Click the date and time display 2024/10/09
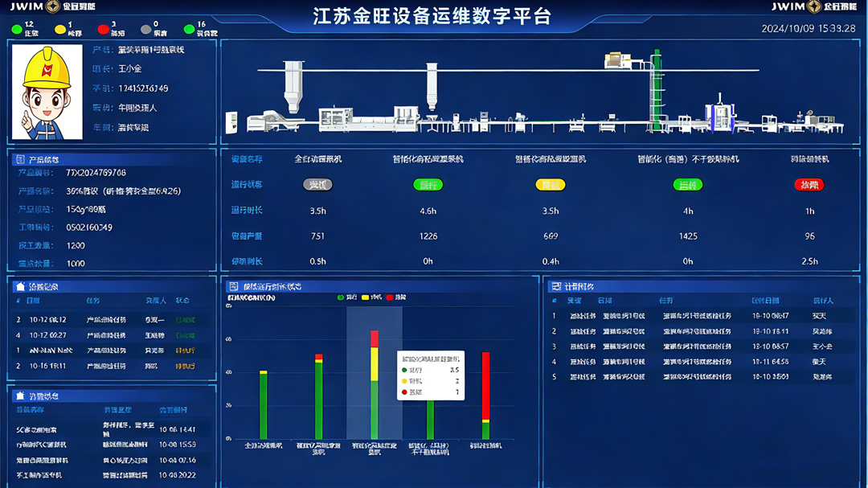This screenshot has height=488, width=868. tap(808, 28)
